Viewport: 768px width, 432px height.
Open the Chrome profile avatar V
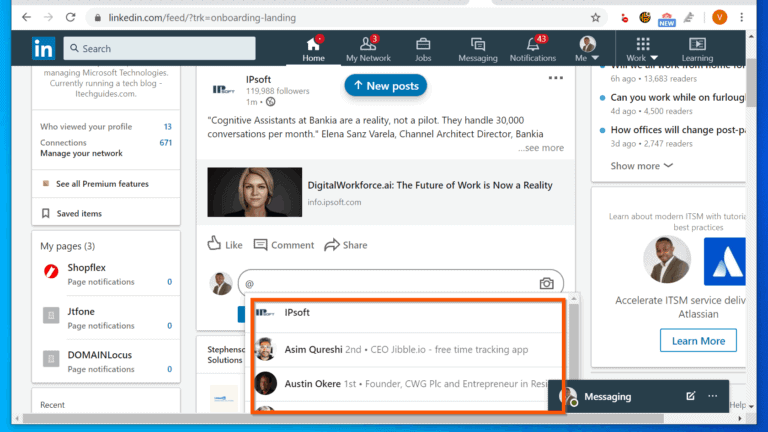(719, 18)
